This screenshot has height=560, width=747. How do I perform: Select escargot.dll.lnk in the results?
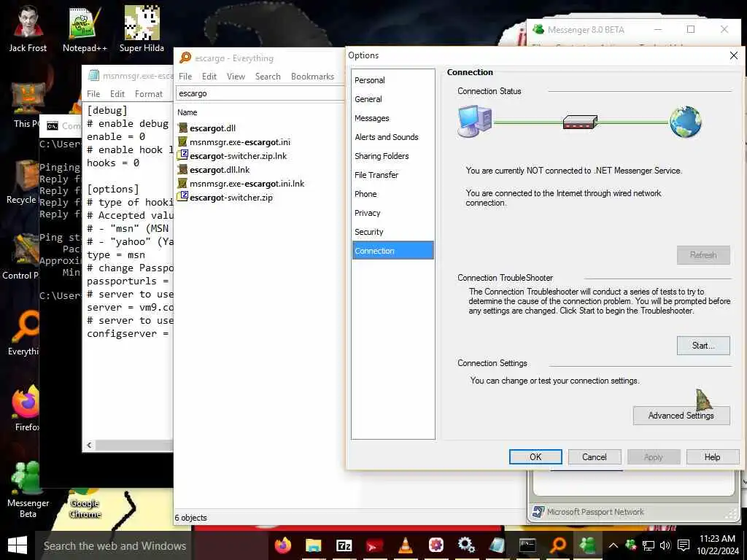pos(214,169)
